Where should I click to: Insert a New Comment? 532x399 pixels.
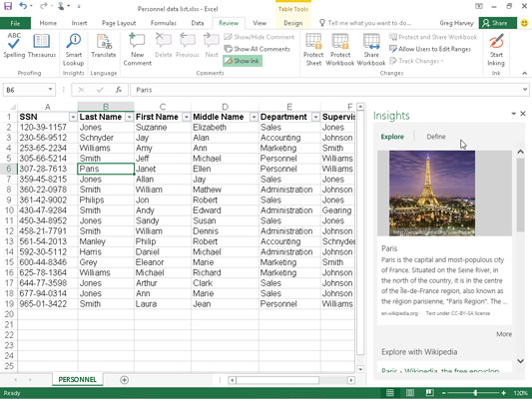point(137,50)
